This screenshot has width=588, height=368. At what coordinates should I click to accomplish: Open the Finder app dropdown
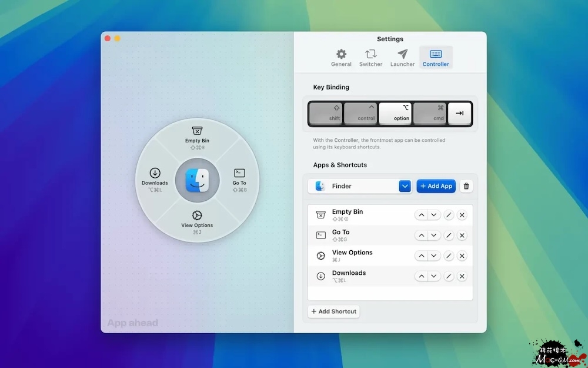[405, 186]
